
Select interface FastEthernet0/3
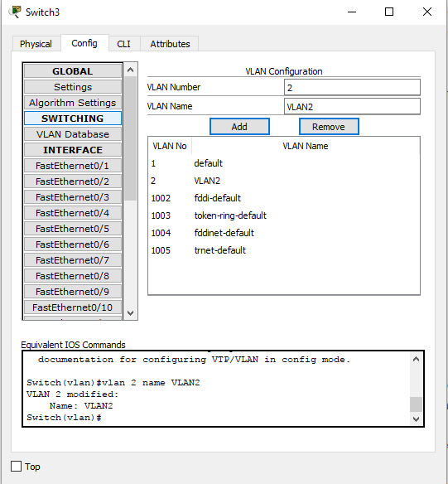pos(73,197)
